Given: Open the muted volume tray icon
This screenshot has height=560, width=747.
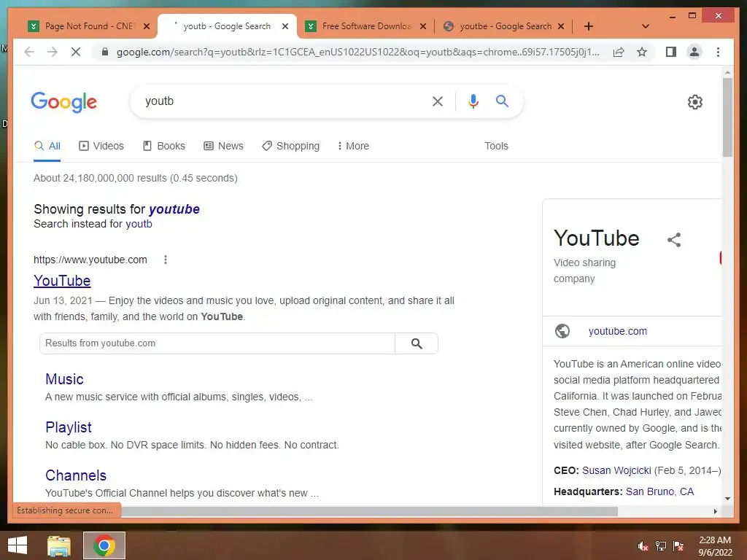Looking at the screenshot, I should (643, 546).
